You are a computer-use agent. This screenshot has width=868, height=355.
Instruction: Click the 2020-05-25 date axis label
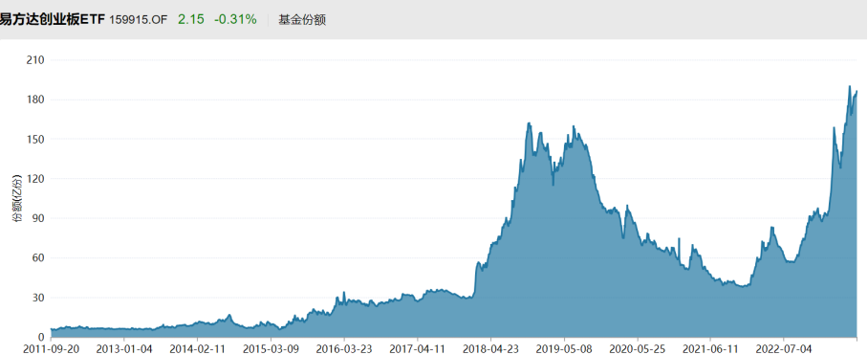point(638,349)
